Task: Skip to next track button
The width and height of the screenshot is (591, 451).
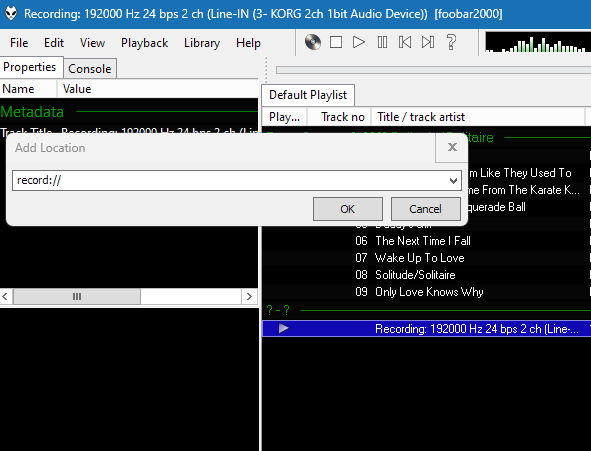Action: point(428,42)
